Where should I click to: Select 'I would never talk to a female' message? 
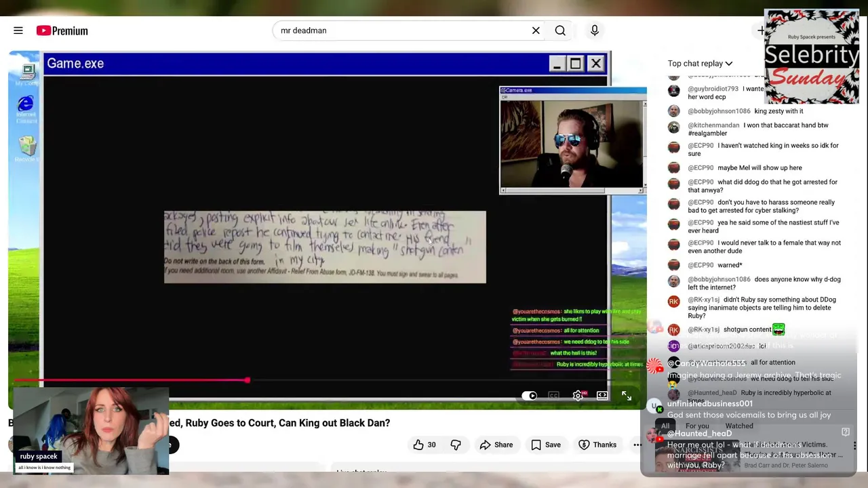tap(764, 247)
